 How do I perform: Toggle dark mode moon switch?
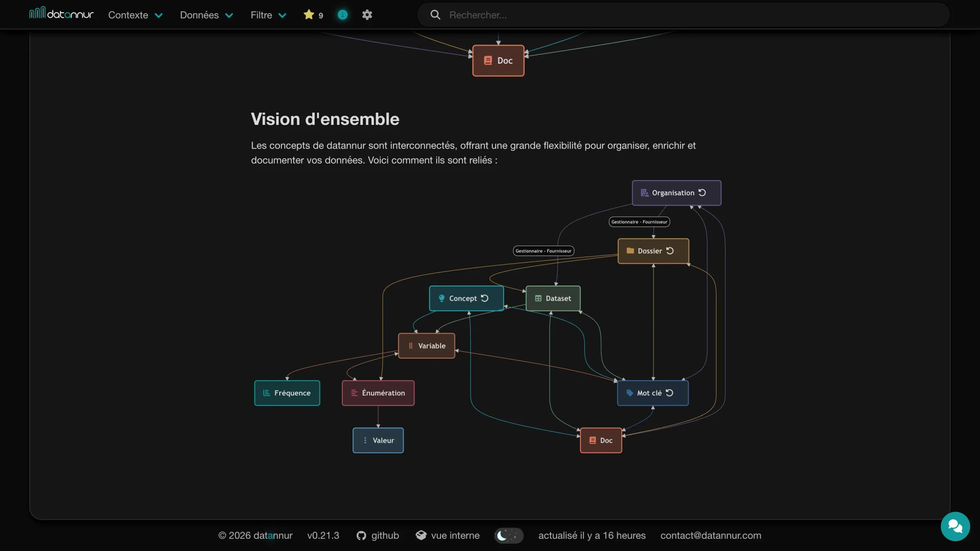509,535
